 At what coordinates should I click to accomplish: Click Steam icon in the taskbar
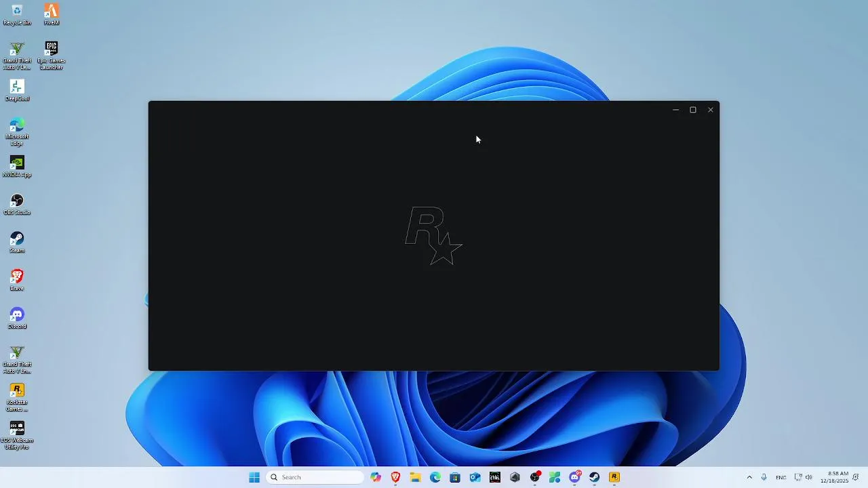coord(595,477)
